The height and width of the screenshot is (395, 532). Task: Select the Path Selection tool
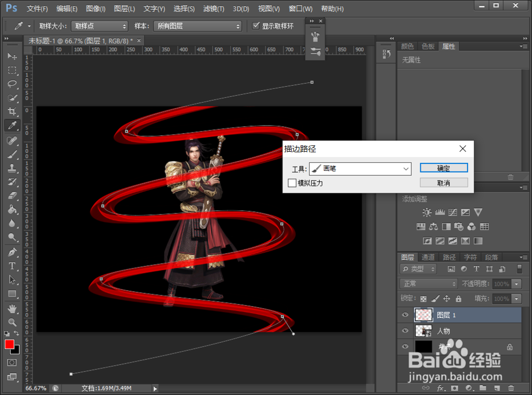[12, 279]
